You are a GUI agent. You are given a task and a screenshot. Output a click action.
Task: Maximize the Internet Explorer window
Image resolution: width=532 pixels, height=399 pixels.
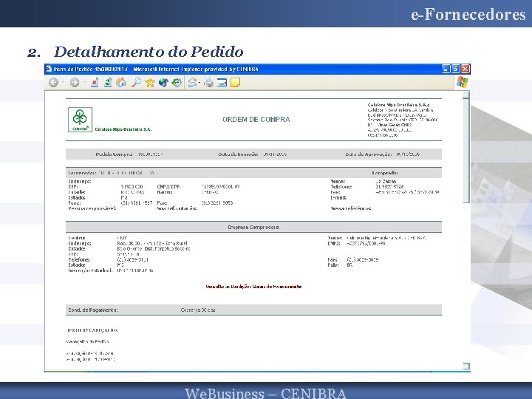click(x=456, y=69)
